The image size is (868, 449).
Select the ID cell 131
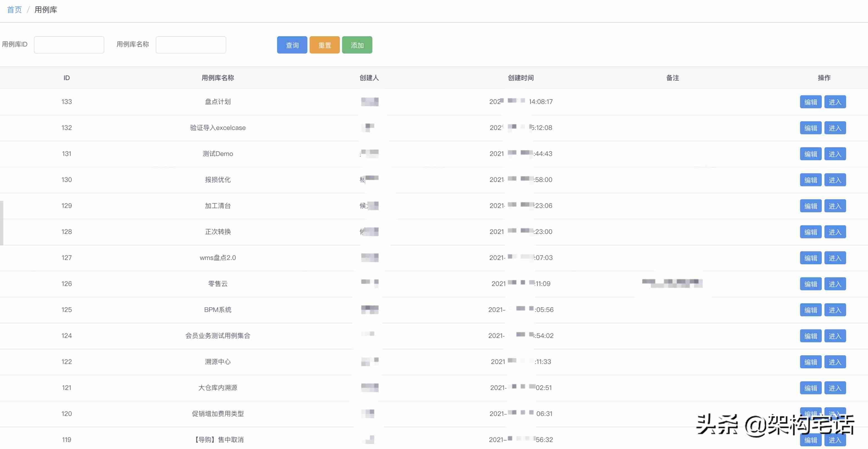(67, 153)
